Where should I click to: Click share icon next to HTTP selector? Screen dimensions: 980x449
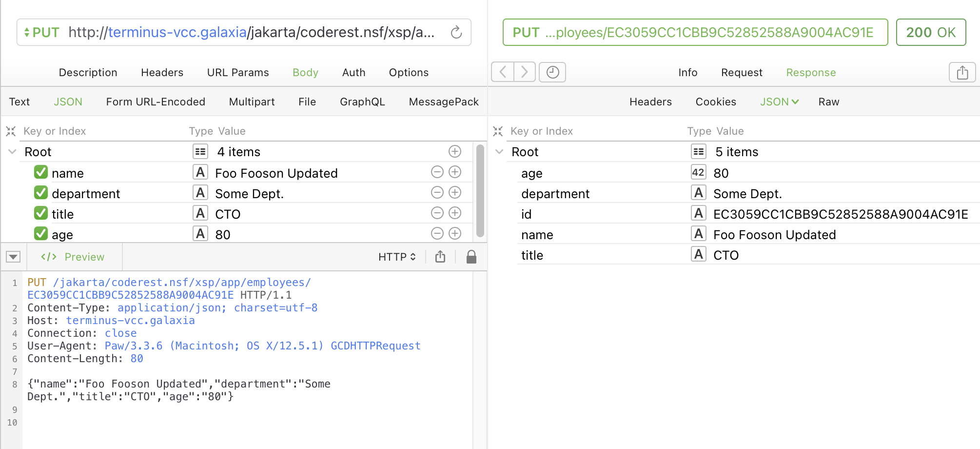tap(440, 257)
